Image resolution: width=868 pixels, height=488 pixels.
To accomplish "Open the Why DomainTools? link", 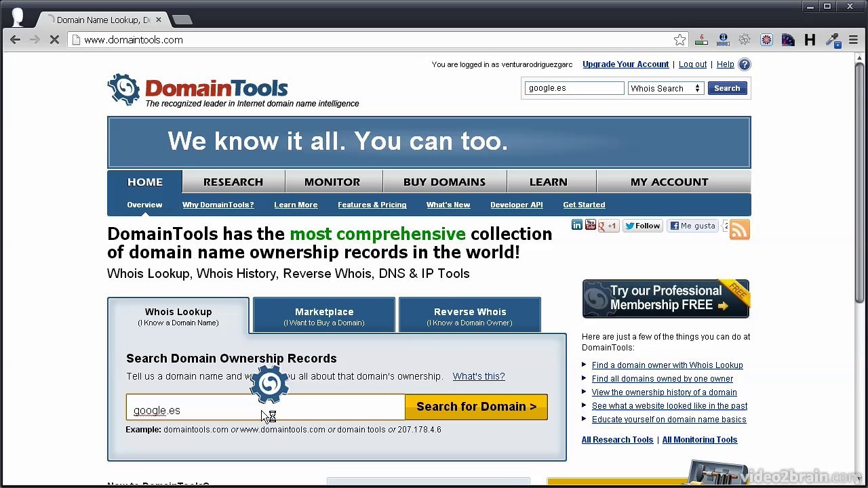I will (x=218, y=205).
